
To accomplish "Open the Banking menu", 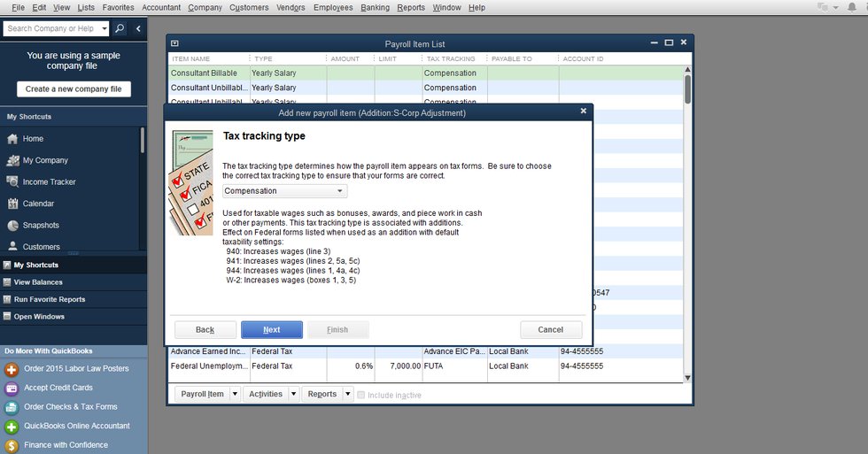I will 375,7.
